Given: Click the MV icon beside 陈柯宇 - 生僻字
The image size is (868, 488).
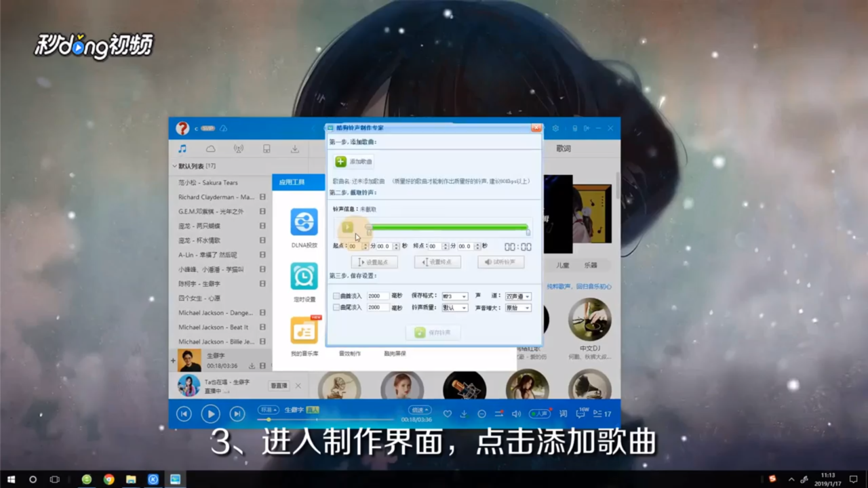Looking at the screenshot, I should (x=262, y=283).
